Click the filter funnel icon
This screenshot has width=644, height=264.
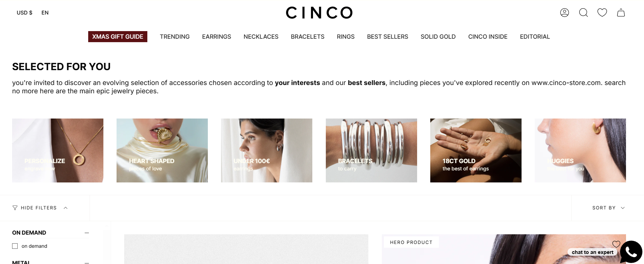(15, 208)
